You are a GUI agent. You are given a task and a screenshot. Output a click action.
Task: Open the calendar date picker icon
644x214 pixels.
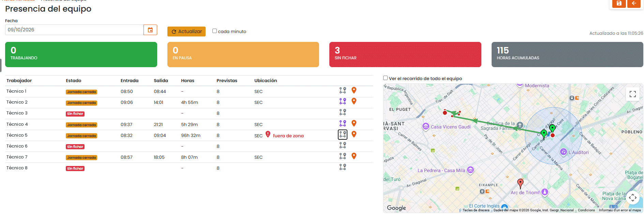(150, 30)
